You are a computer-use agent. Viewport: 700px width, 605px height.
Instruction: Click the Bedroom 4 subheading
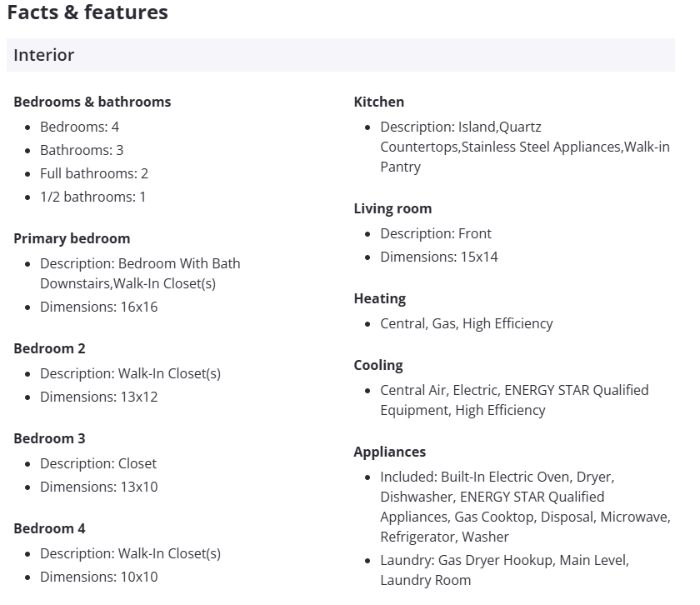[x=49, y=528]
